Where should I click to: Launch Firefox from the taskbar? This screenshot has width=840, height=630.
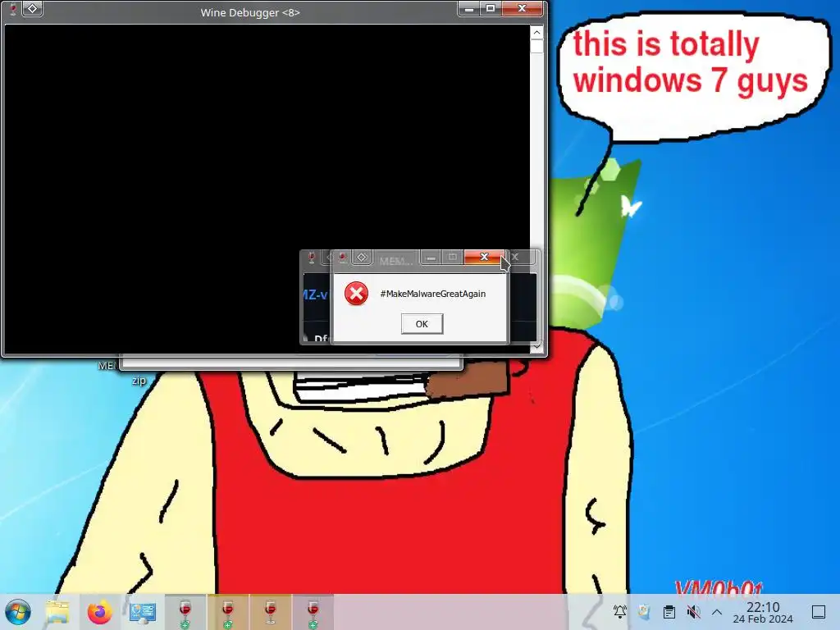(x=99, y=612)
